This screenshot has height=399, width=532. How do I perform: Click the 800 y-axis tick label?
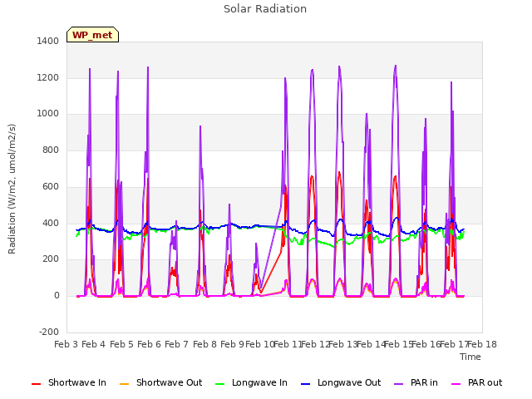click(51, 150)
